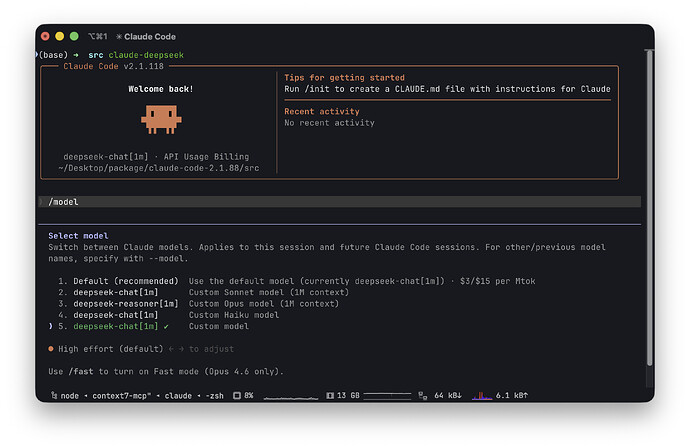The height and width of the screenshot is (448, 690).
Task: Click the CPU usage sparkline graph
Action: 290,397
